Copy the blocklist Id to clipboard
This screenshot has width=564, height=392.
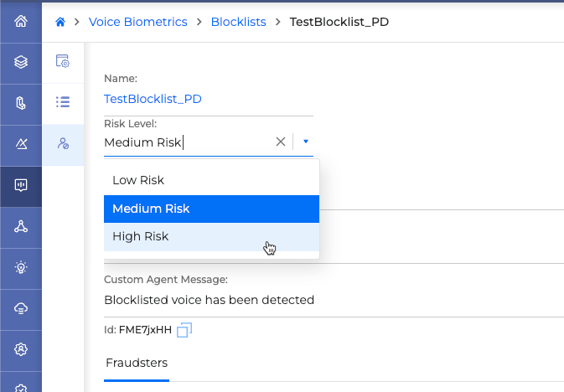coord(184,330)
